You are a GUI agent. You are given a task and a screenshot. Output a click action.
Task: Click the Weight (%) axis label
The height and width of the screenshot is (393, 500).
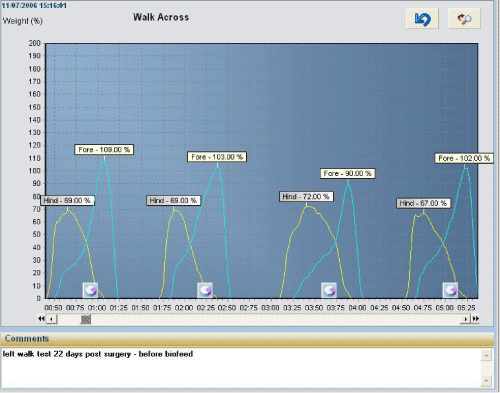[x=23, y=21]
